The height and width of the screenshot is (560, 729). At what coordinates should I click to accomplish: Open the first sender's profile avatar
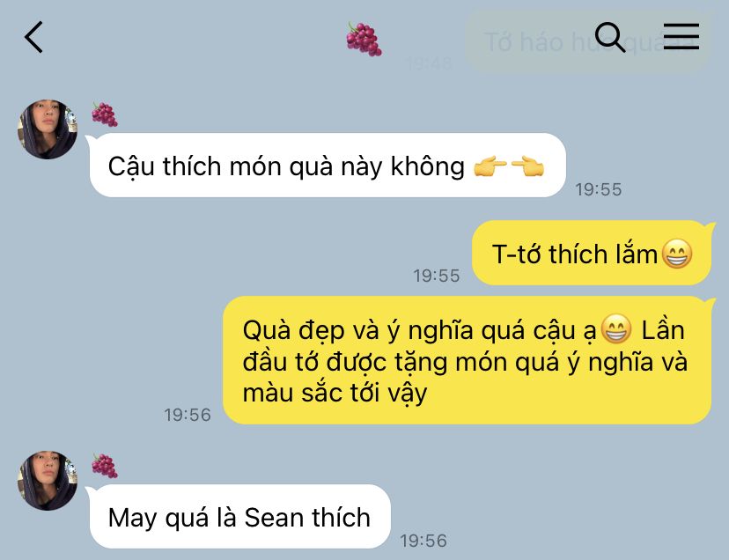pyautogui.click(x=48, y=129)
